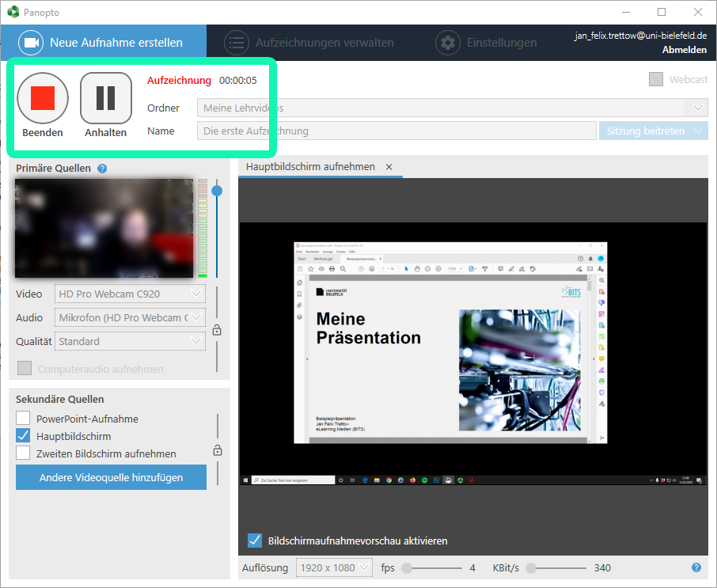717x588 pixels.
Task: Click the lock icon beside primary sources
Action: point(217,330)
